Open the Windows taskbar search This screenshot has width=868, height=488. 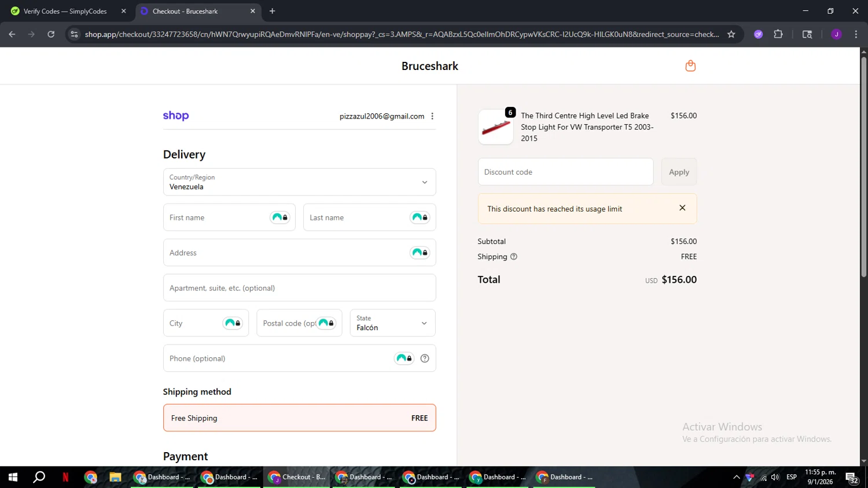pos(39,477)
